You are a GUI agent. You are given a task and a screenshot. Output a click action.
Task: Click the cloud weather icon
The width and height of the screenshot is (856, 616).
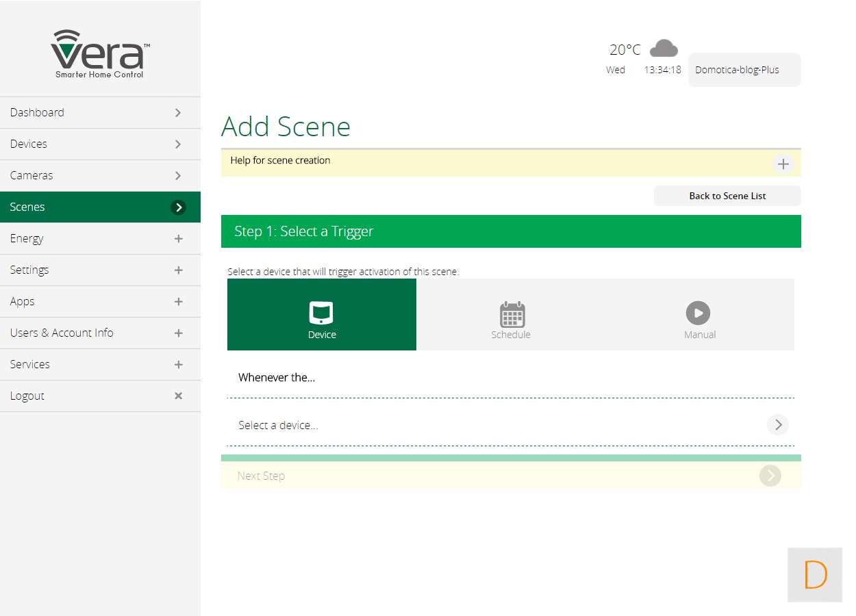point(663,49)
